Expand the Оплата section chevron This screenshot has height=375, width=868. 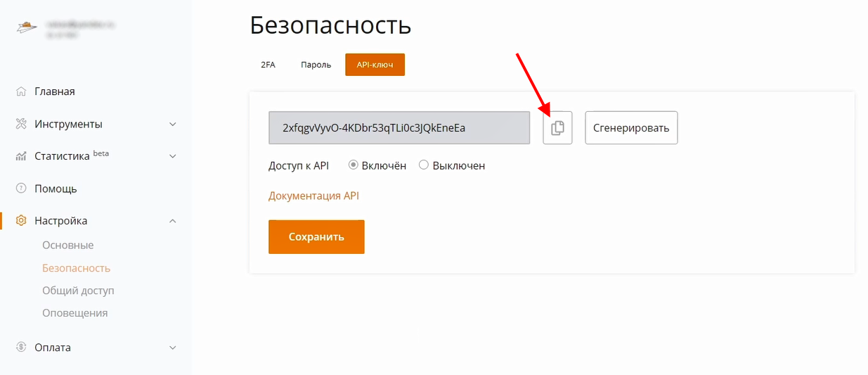(x=173, y=348)
